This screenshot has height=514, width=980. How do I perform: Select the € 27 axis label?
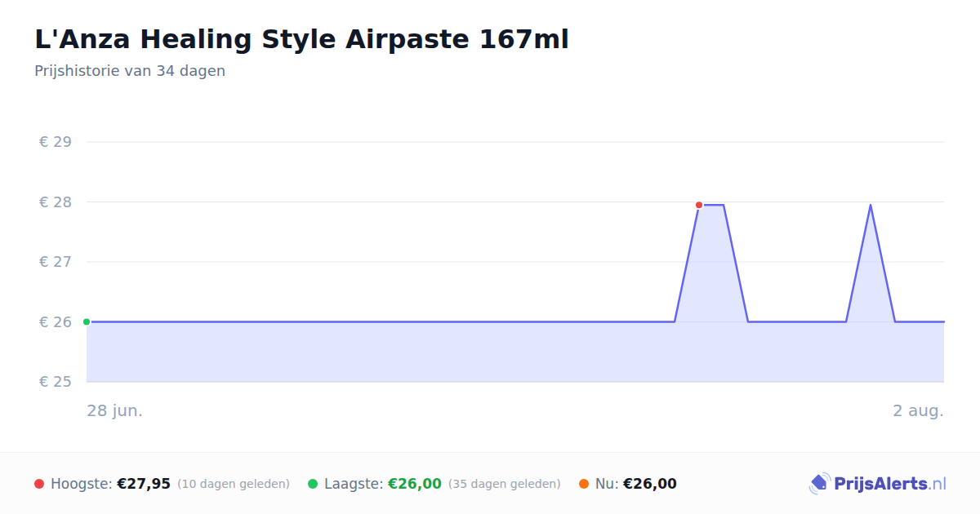pos(56,262)
